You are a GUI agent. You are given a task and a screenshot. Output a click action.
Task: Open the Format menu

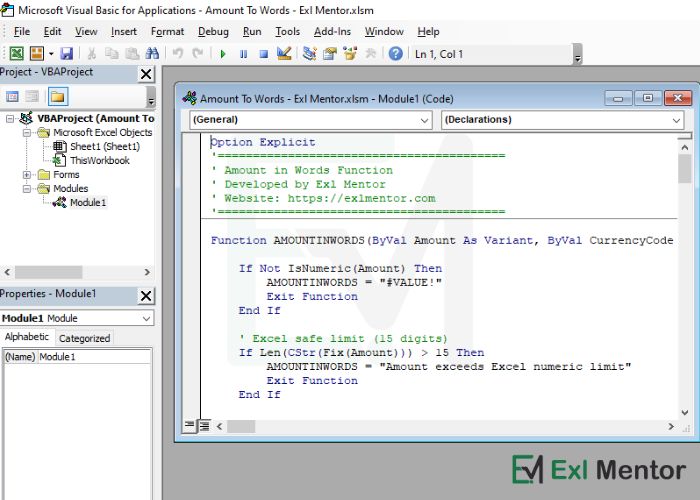pyautogui.click(x=167, y=32)
